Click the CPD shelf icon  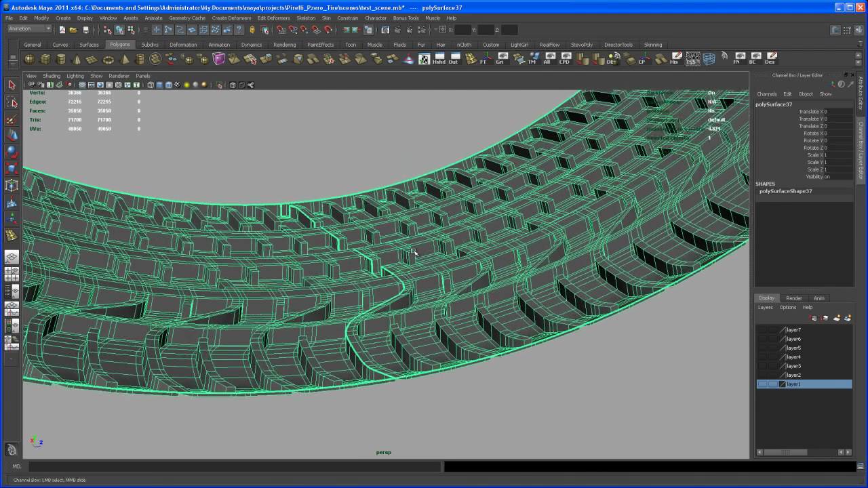tap(564, 60)
